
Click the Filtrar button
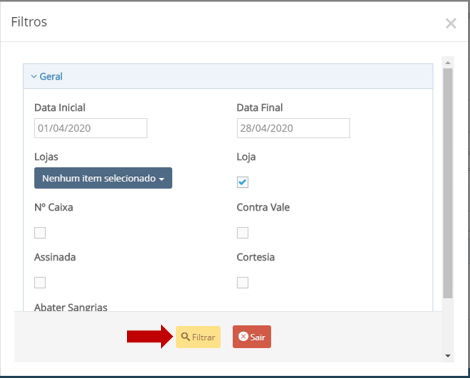point(198,337)
